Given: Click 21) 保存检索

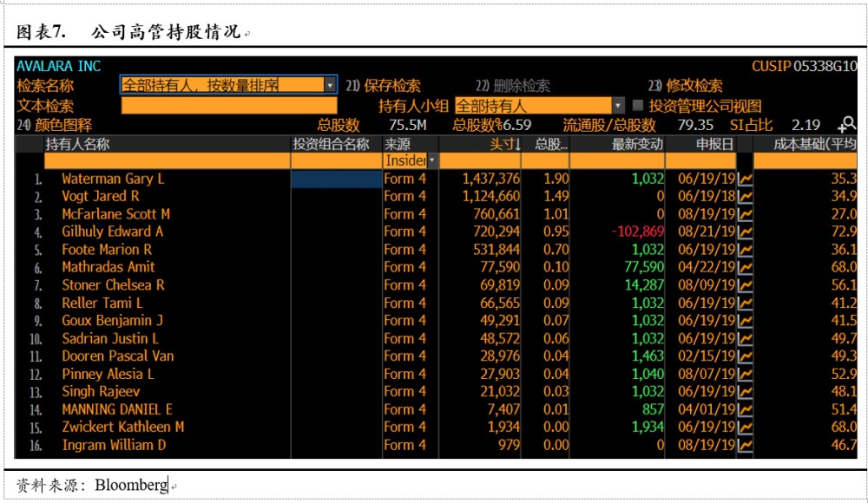Looking at the screenshot, I should click(383, 86).
